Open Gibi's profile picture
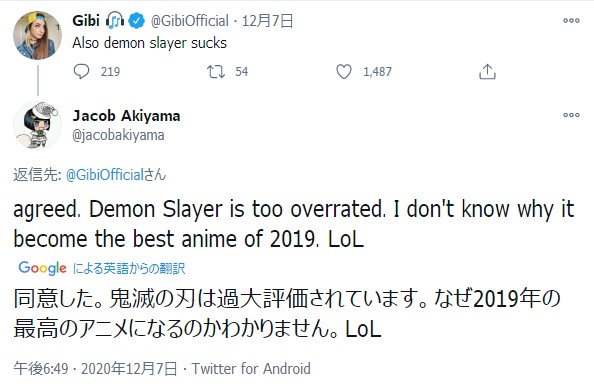 pos(38,36)
